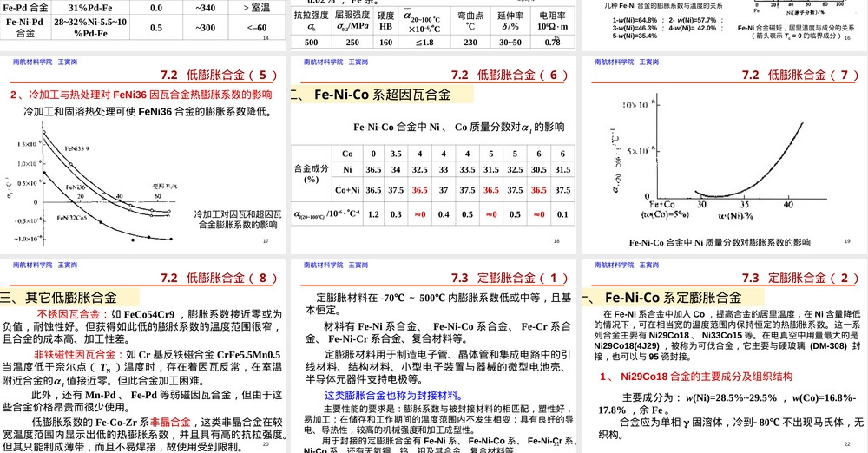Open slide thumbnail 7.3 定膨胀合金 (1)
868x453 pixels.
433,356
